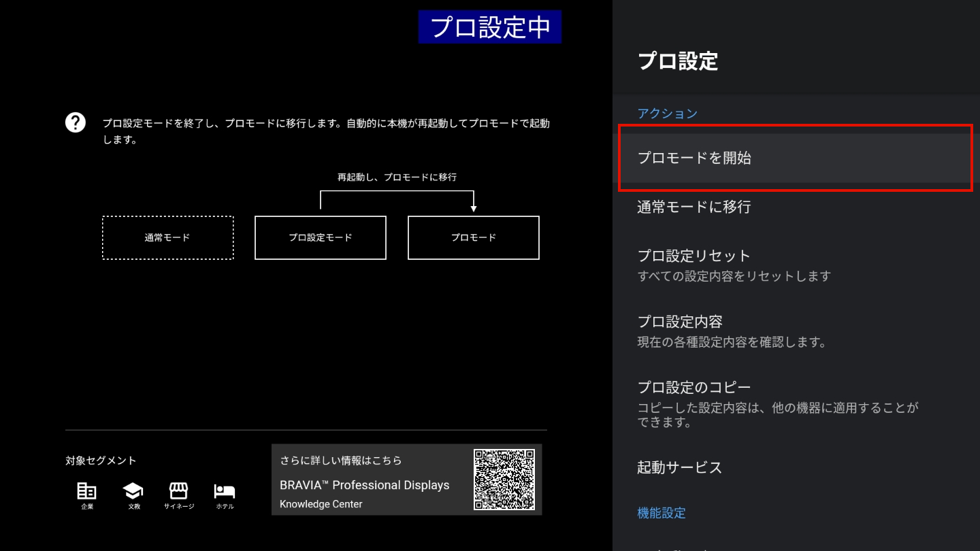Click the 企業 building icon
This screenshot has width=980, height=551.
tap(87, 490)
